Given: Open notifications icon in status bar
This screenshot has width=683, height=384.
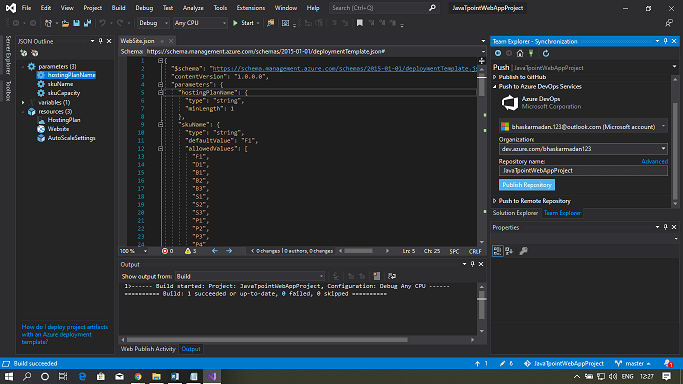Looking at the screenshot, I should point(668,363).
